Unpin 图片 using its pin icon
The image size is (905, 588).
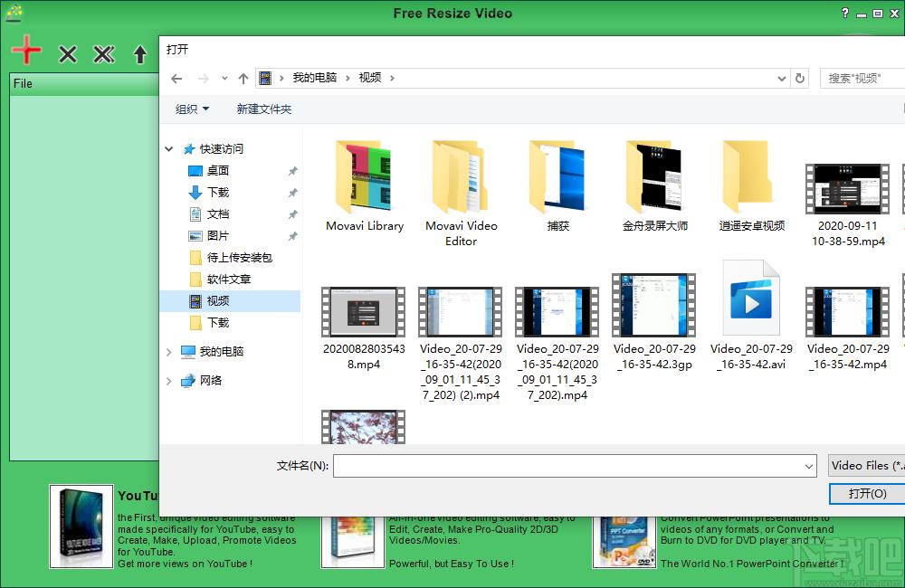292,236
